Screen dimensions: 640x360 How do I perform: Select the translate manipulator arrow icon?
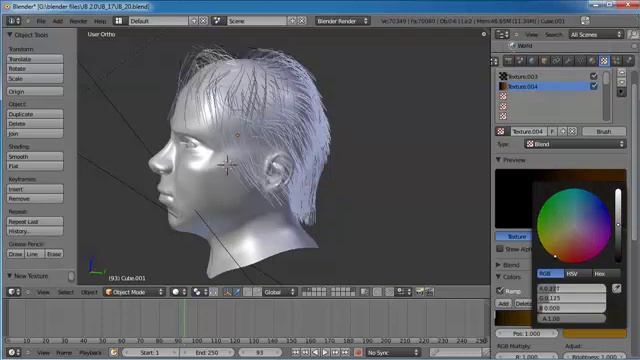point(237,292)
